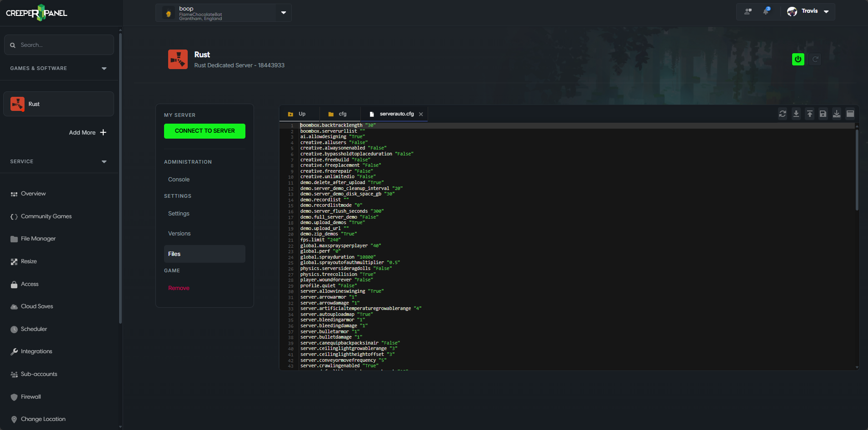This screenshot has width=868, height=430.
Task: Switch to the cfg folder tab
Action: [340, 114]
